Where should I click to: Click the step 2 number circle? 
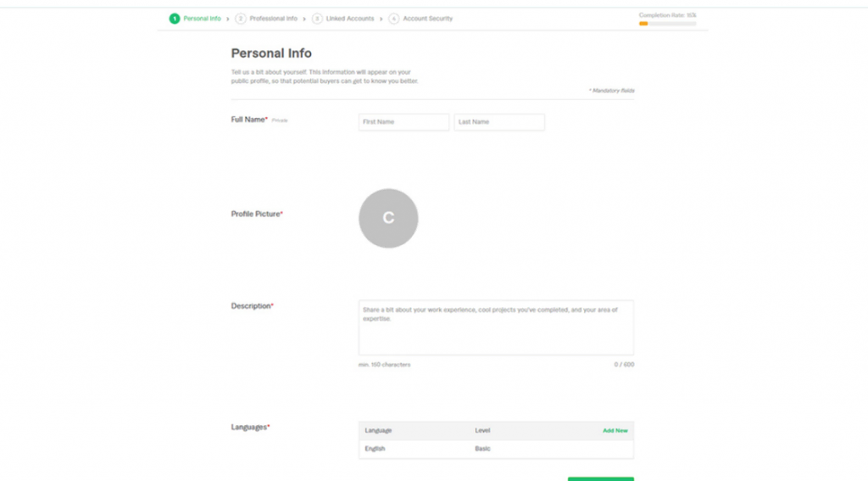(241, 19)
